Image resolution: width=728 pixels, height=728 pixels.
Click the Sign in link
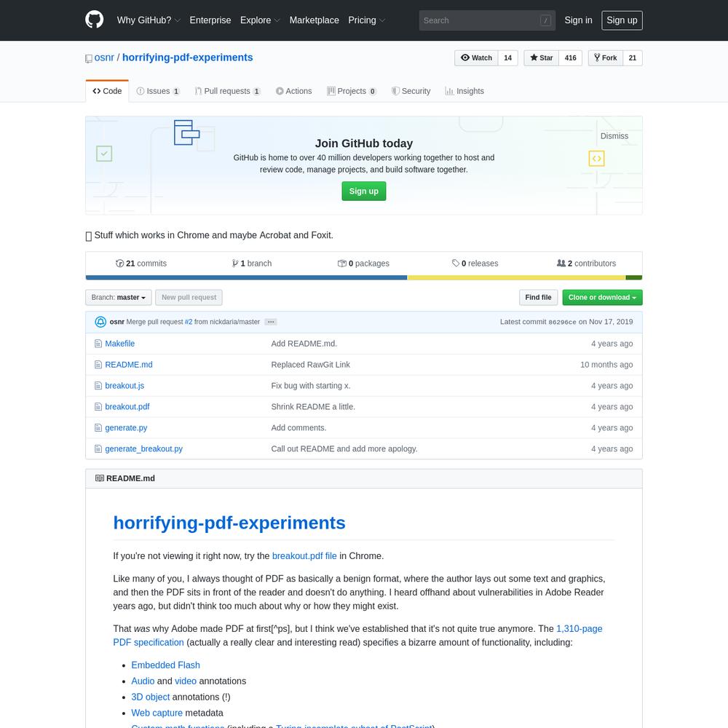coord(578,20)
